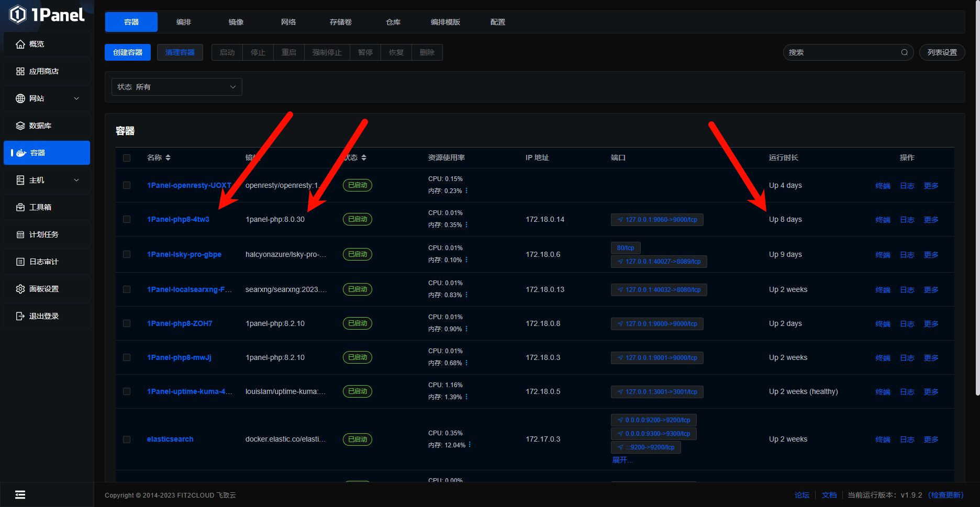980x507 pixels.
Task: Open the 列表设置 list settings button
Action: [x=942, y=52]
